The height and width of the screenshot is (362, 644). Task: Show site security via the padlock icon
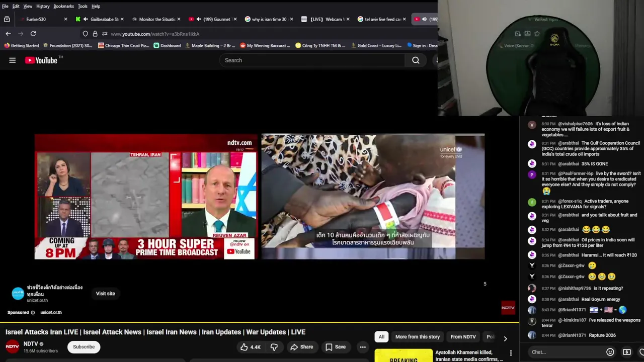coord(95,34)
